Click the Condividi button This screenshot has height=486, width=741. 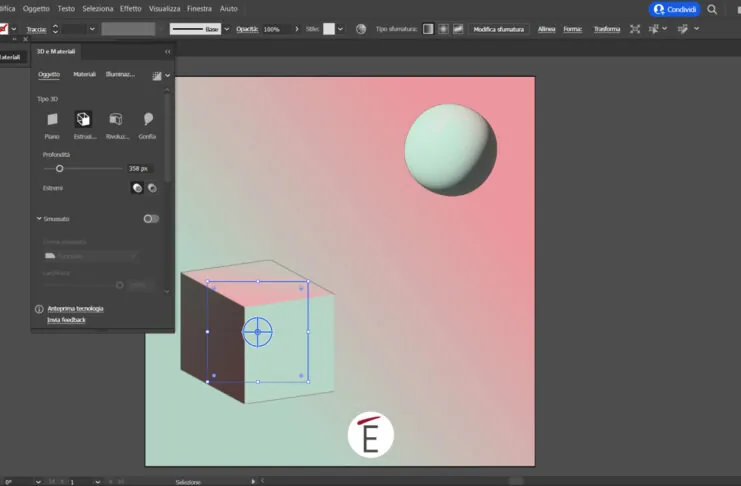[674, 9]
